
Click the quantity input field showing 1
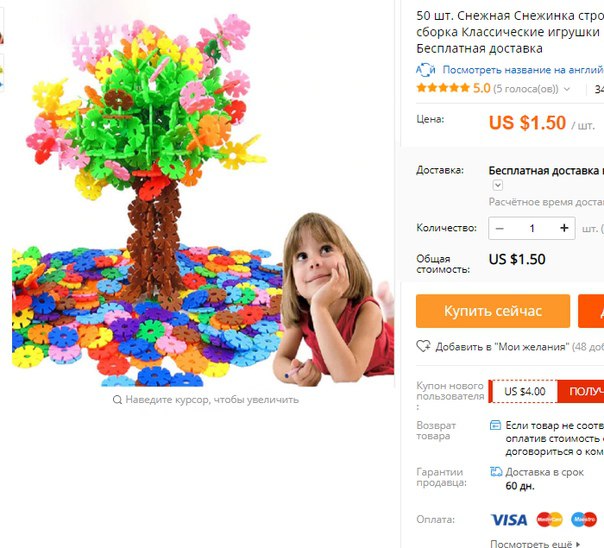pos(532,228)
